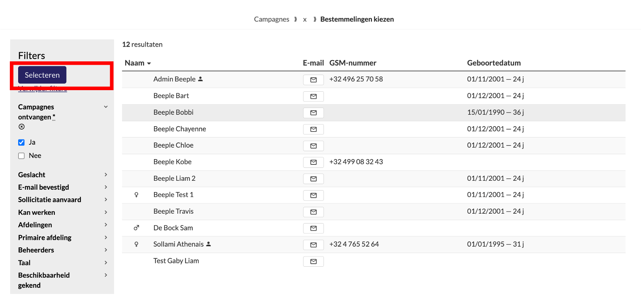Viewport: 644px width, 297px height.
Task: Collapse the Campagnes ontvangen filter
Action: [106, 107]
